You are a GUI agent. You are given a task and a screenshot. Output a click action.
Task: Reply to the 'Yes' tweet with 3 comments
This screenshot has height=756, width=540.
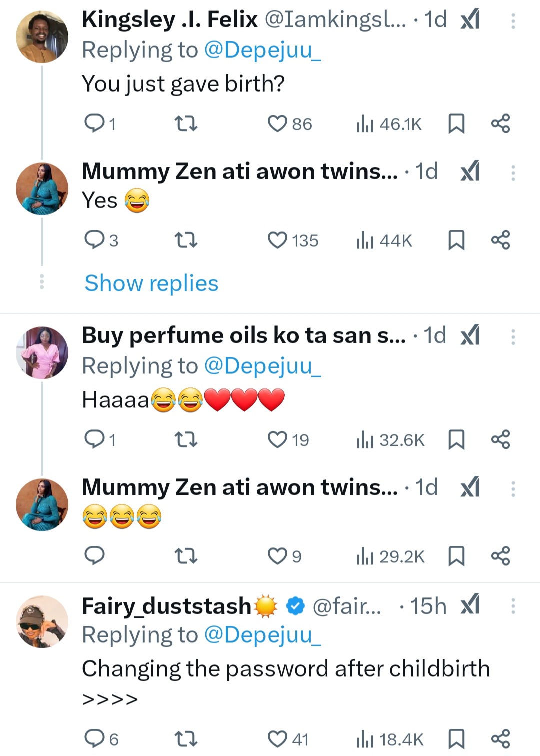94,240
